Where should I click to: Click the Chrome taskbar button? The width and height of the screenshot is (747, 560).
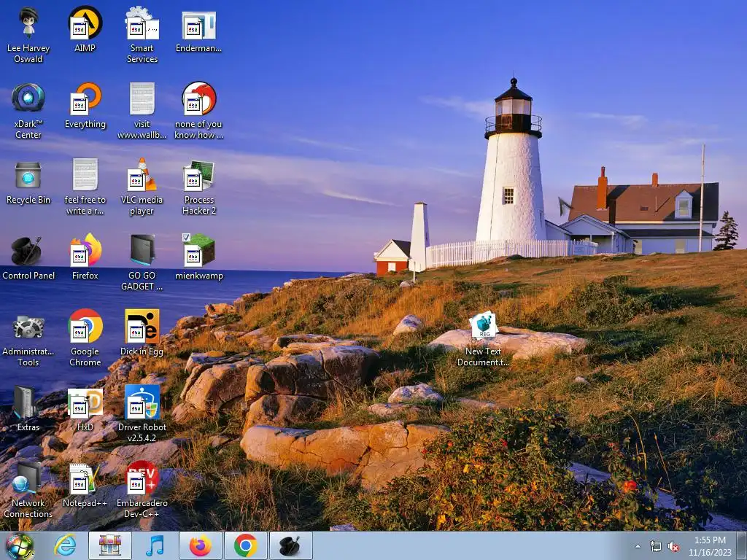point(246,545)
